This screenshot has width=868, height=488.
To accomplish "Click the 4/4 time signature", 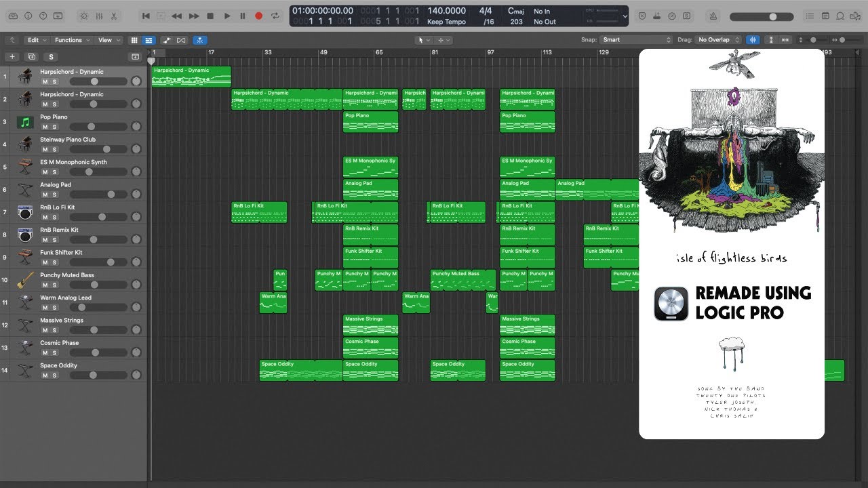I will tap(486, 11).
